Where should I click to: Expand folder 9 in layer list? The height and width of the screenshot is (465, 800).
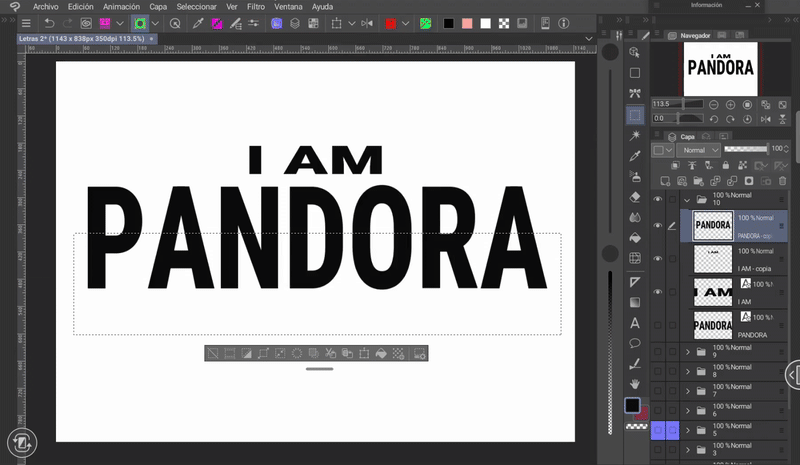688,352
